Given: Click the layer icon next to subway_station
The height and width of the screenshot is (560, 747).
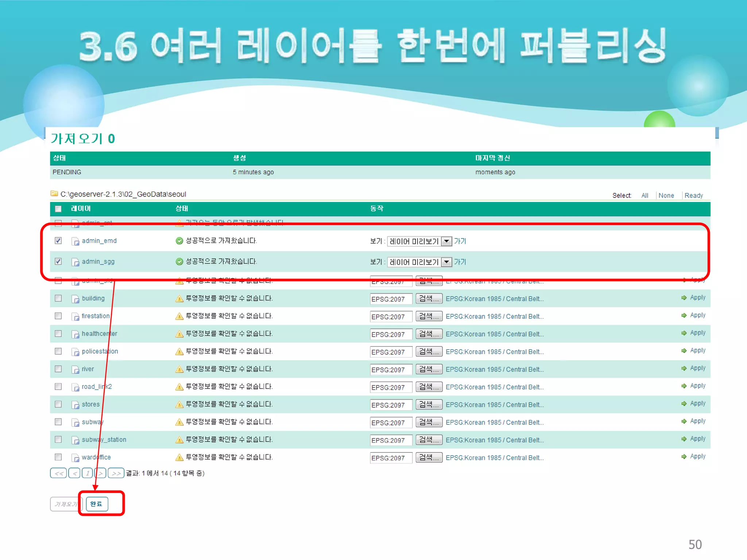Looking at the screenshot, I should pyautogui.click(x=75, y=440).
